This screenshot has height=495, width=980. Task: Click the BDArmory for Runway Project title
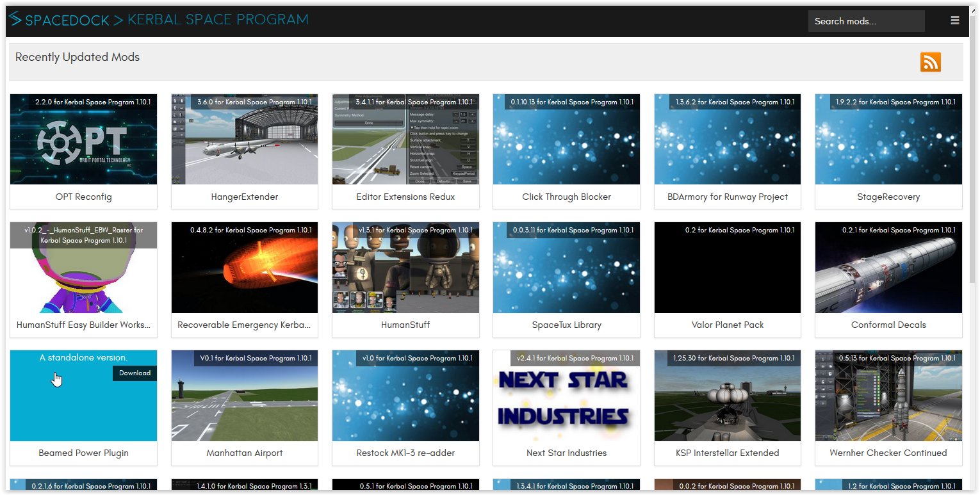(x=728, y=197)
